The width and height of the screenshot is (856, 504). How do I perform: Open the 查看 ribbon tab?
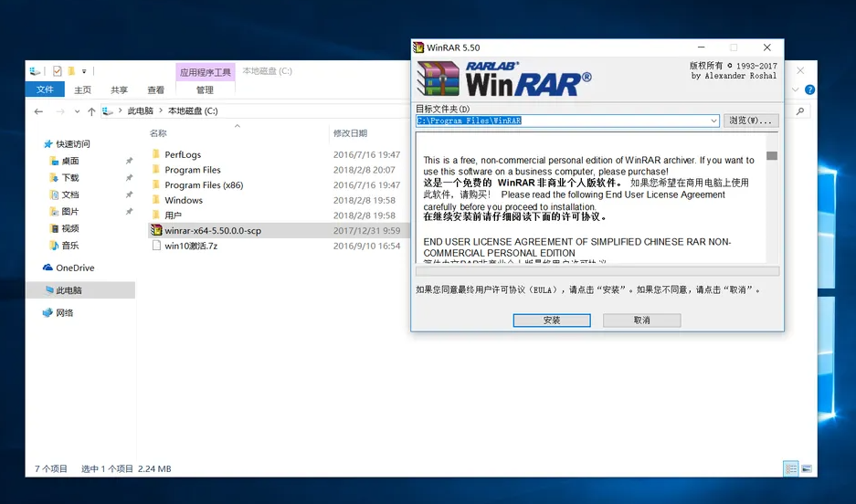pos(155,90)
